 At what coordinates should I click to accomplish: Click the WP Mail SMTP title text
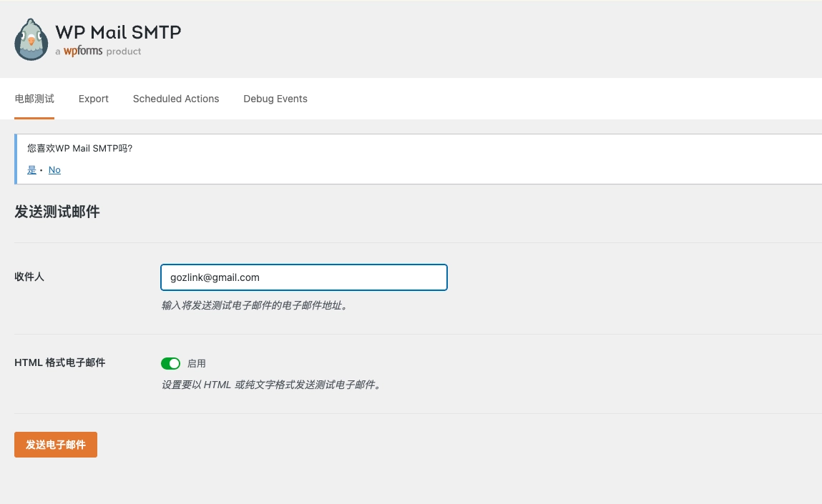click(x=118, y=32)
